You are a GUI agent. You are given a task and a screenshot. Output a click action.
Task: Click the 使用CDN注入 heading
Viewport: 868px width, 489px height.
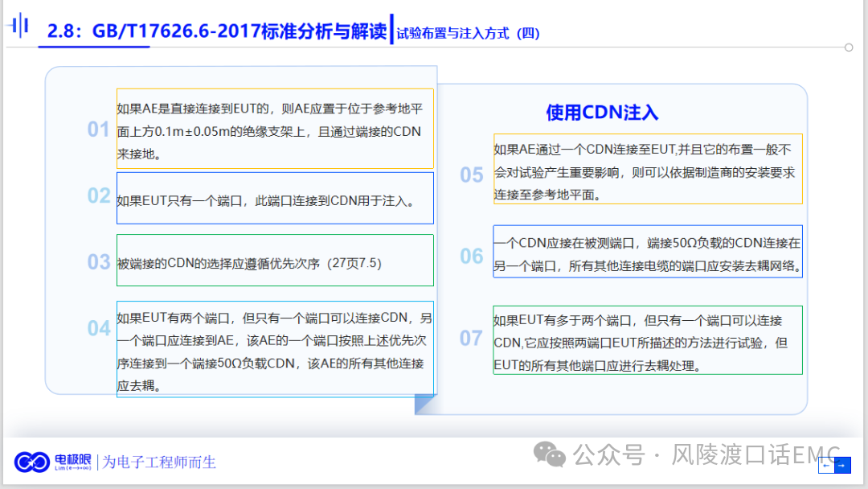pos(602,112)
